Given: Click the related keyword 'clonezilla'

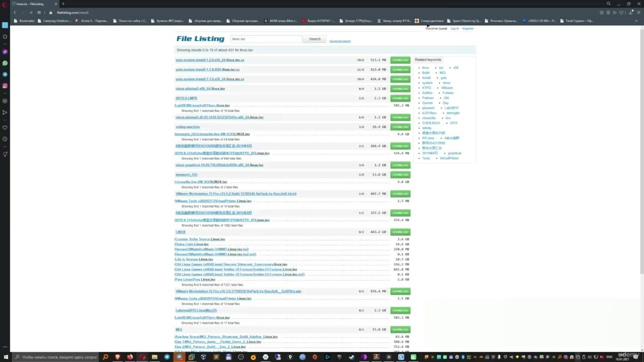Looking at the screenshot, I should pyautogui.click(x=429, y=118).
